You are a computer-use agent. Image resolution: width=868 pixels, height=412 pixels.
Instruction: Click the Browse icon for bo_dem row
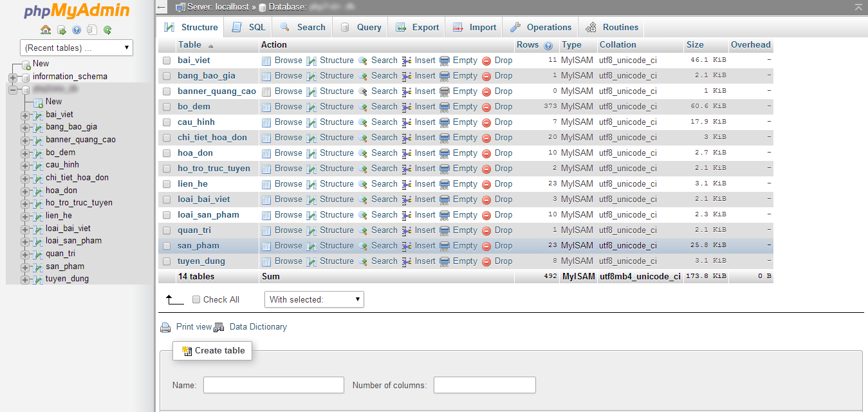click(266, 107)
